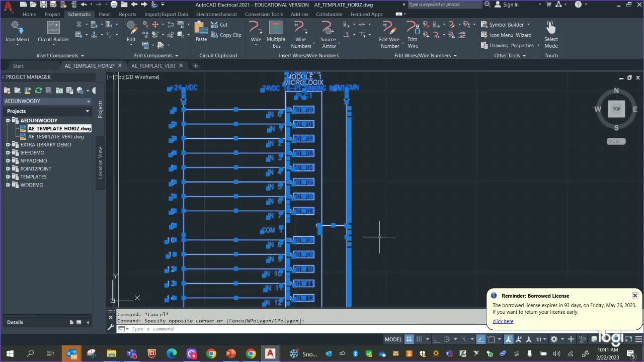Select EXTRA LIBRARY DEMO project
This screenshot has width=644, height=362.
click(x=46, y=145)
